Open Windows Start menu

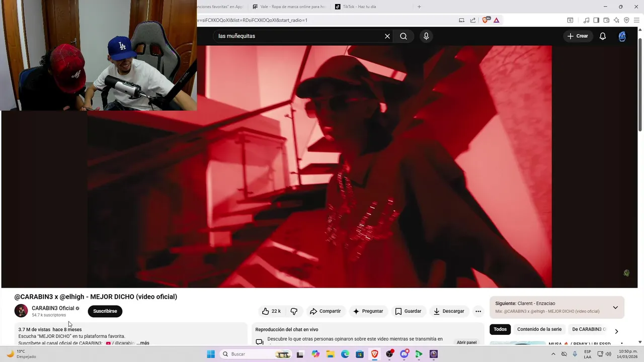[x=211, y=354]
